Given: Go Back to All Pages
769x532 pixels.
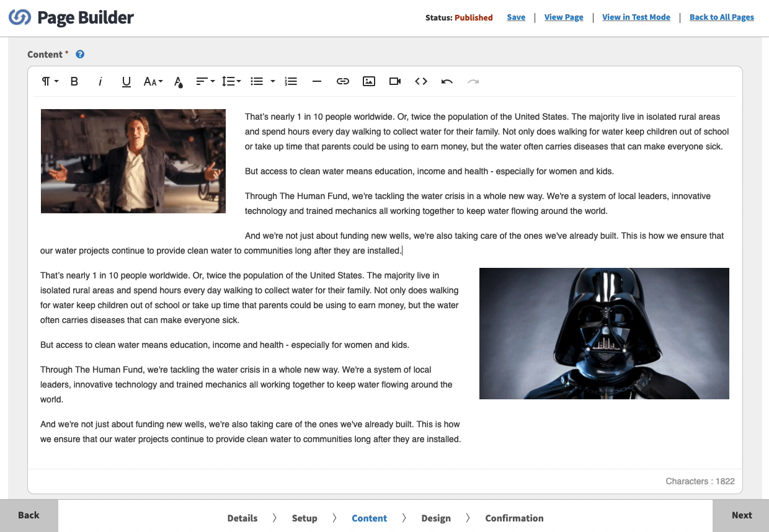Looking at the screenshot, I should tap(722, 17).
